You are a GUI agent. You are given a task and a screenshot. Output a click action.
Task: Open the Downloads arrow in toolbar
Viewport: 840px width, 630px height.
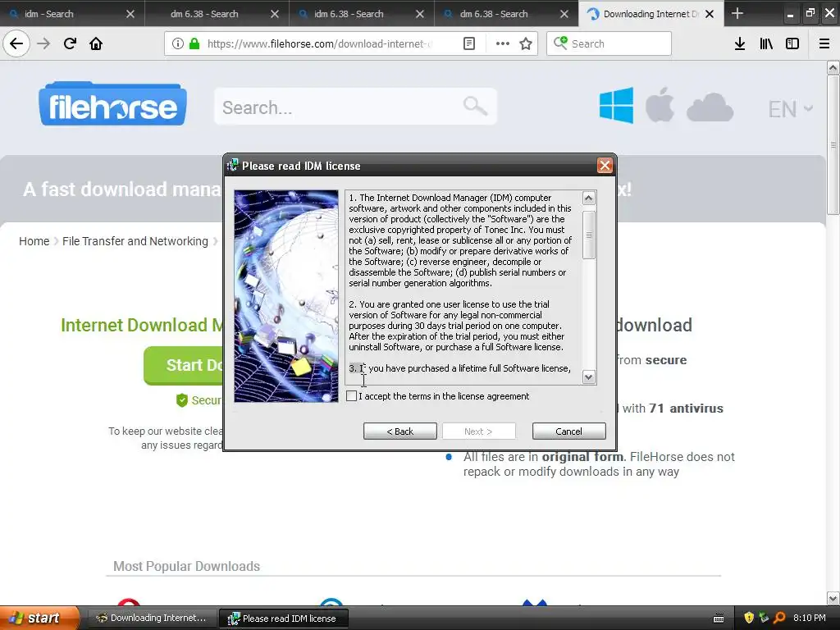coord(740,43)
